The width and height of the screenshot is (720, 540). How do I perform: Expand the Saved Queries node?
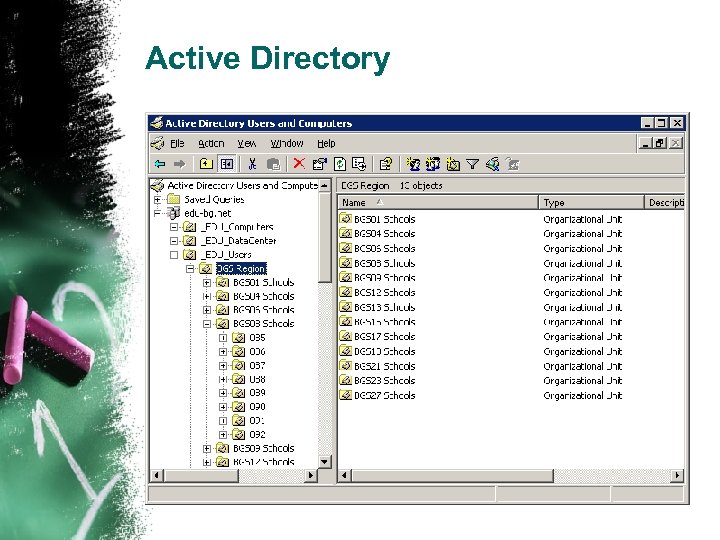[x=158, y=199]
